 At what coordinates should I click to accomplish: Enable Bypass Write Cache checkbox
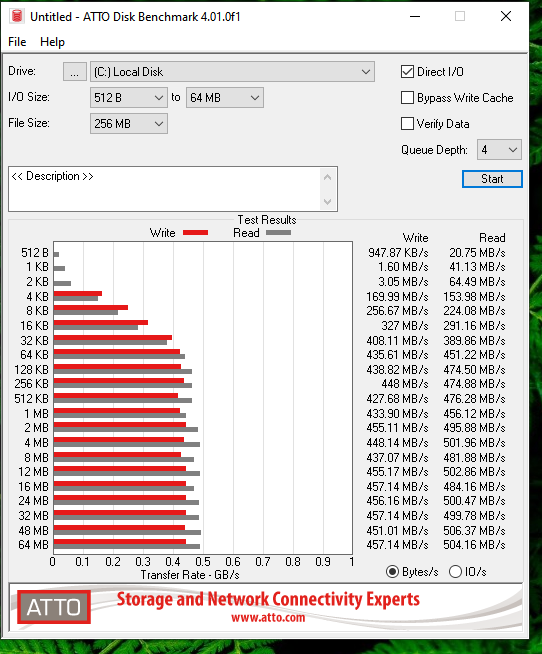point(407,98)
